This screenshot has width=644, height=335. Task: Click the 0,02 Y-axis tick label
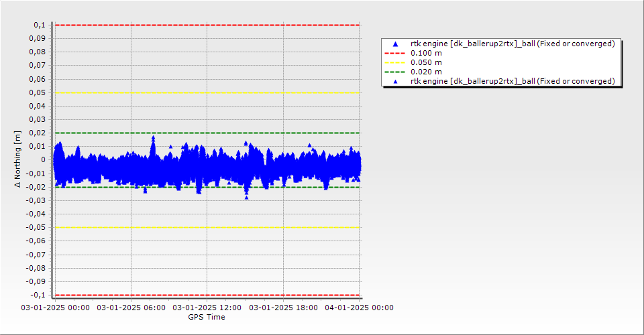(x=38, y=133)
